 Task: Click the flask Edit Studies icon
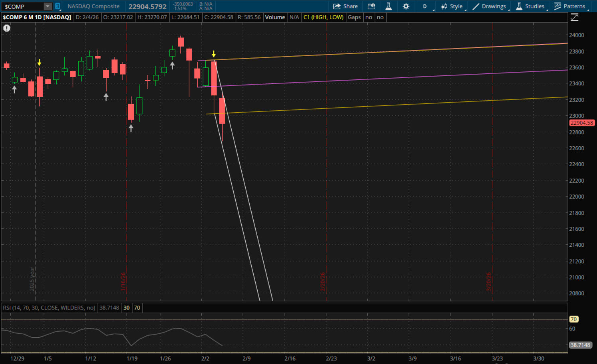388,6
